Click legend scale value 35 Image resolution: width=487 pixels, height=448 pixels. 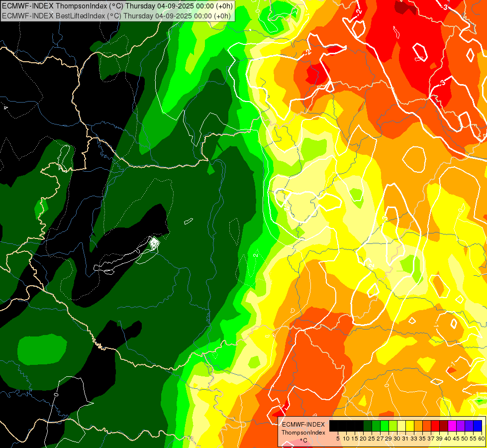(423, 439)
